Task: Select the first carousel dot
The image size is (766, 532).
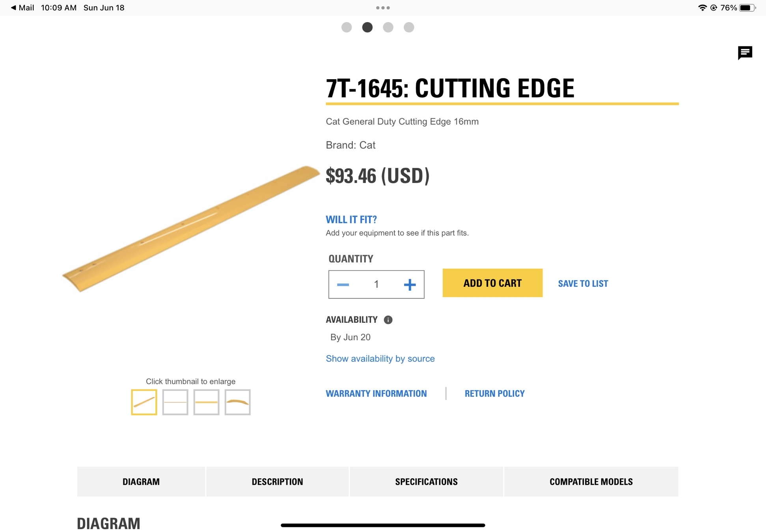Action: click(347, 27)
